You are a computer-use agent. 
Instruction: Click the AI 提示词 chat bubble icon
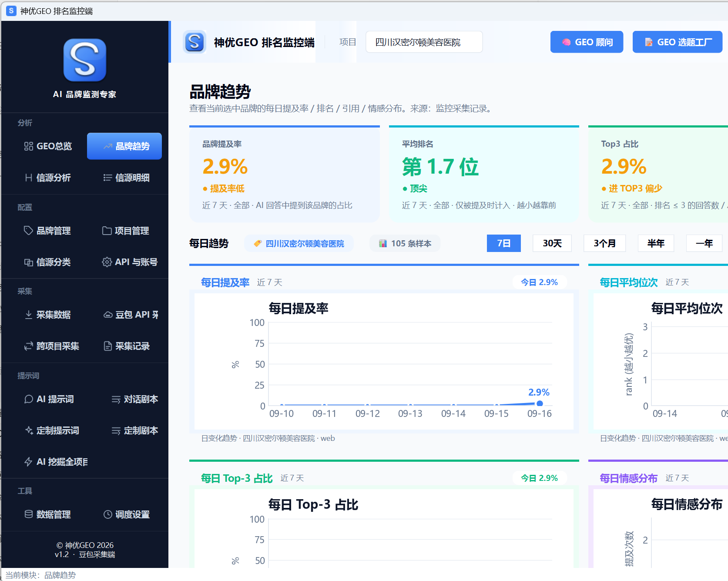click(x=29, y=399)
